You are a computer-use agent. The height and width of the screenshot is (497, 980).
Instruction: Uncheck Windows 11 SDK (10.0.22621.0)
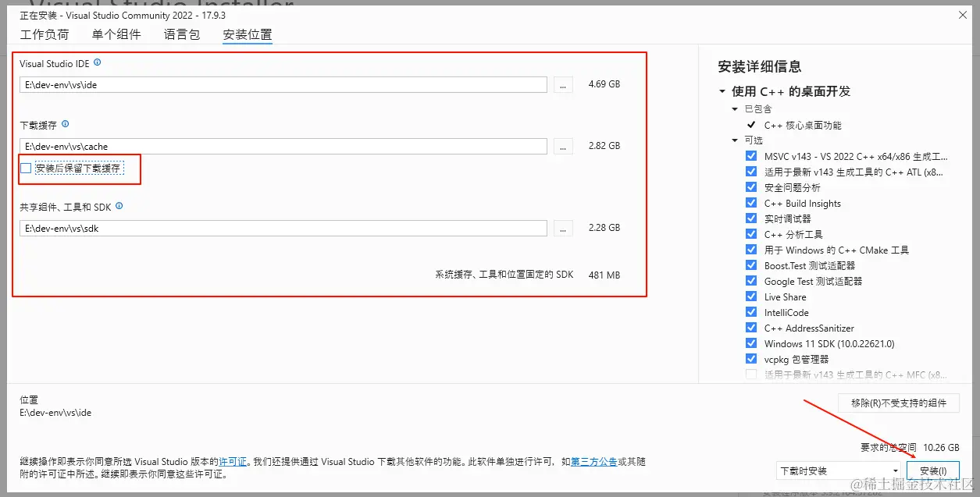click(x=751, y=343)
